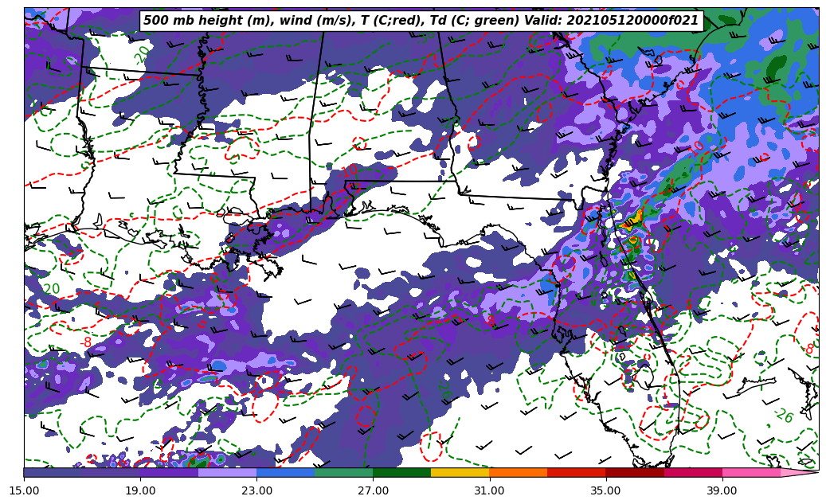Select the 23.00 colorbar tick label
Screen dimensions: 826x504
point(256,490)
